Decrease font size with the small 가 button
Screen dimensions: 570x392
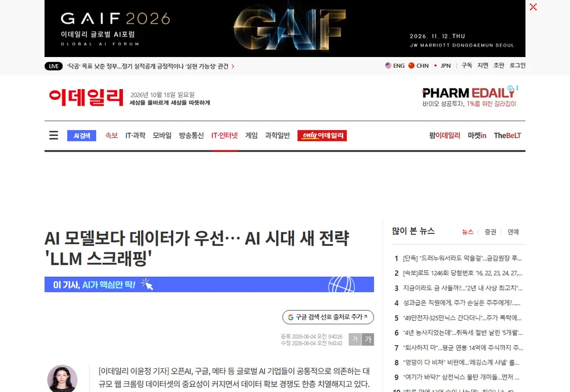(x=355, y=339)
